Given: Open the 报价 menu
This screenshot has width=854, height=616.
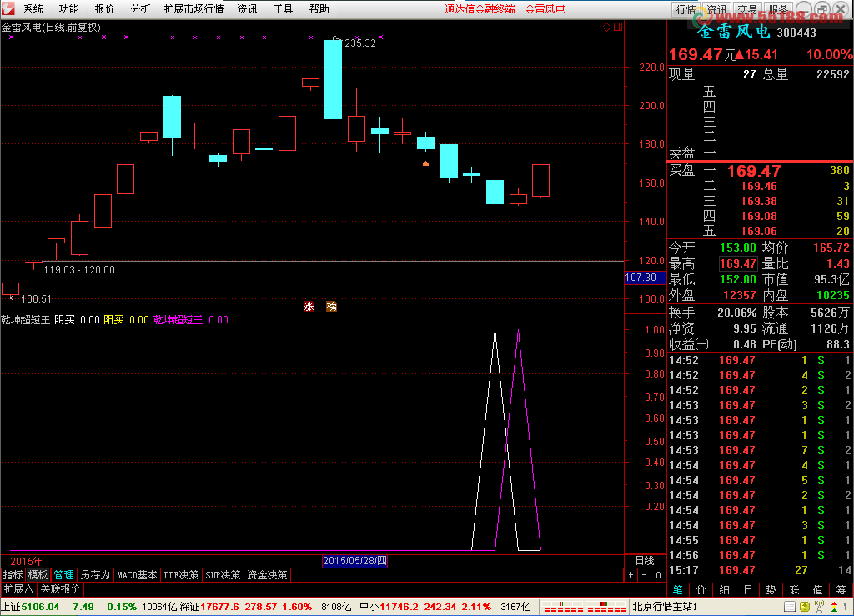Looking at the screenshot, I should click(x=104, y=8).
